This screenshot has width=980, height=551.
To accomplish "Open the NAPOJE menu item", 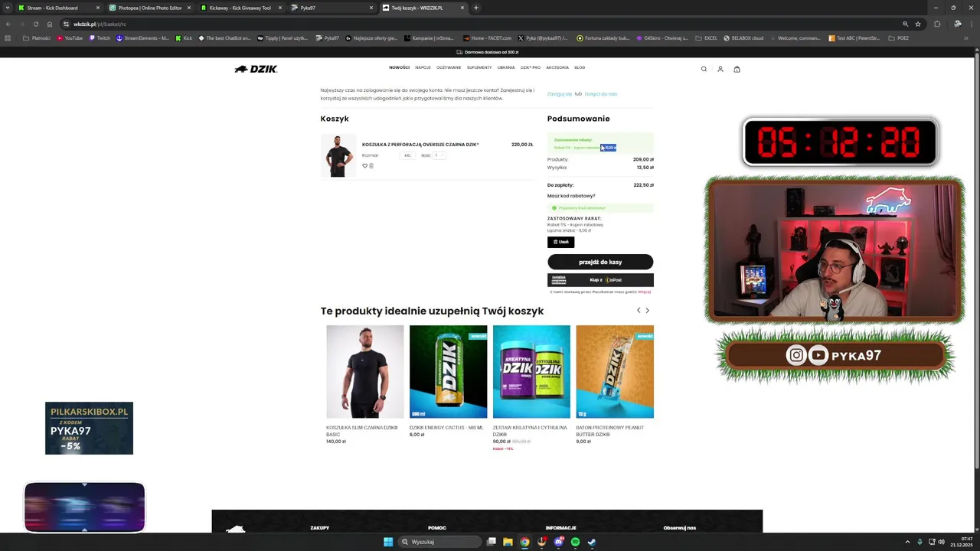I will click(x=423, y=67).
